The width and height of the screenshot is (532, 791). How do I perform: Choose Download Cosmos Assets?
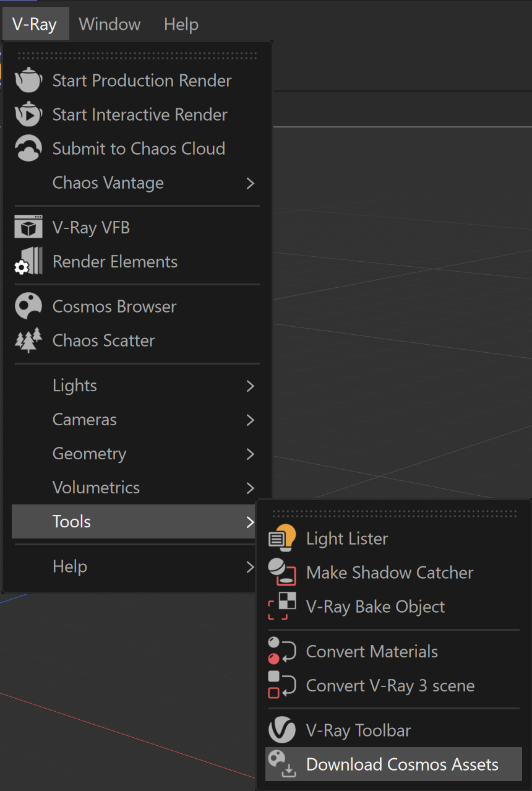click(393, 764)
